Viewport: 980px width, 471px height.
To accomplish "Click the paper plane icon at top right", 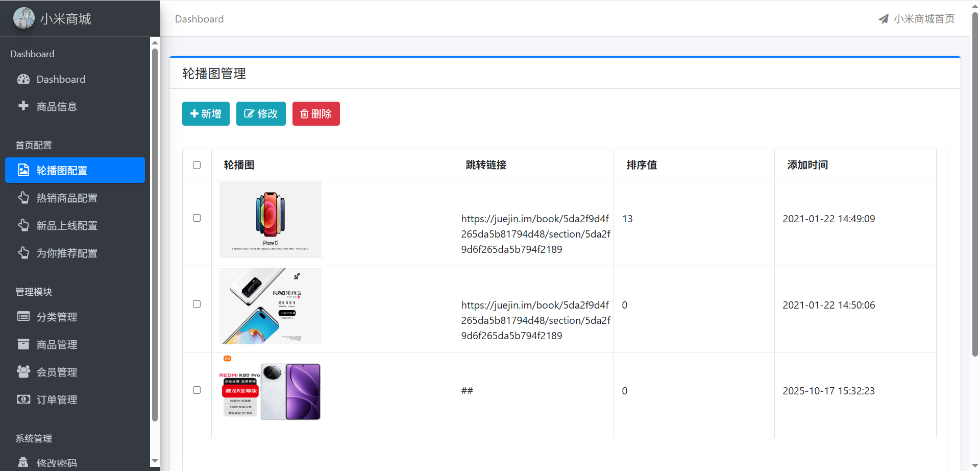I will click(884, 19).
